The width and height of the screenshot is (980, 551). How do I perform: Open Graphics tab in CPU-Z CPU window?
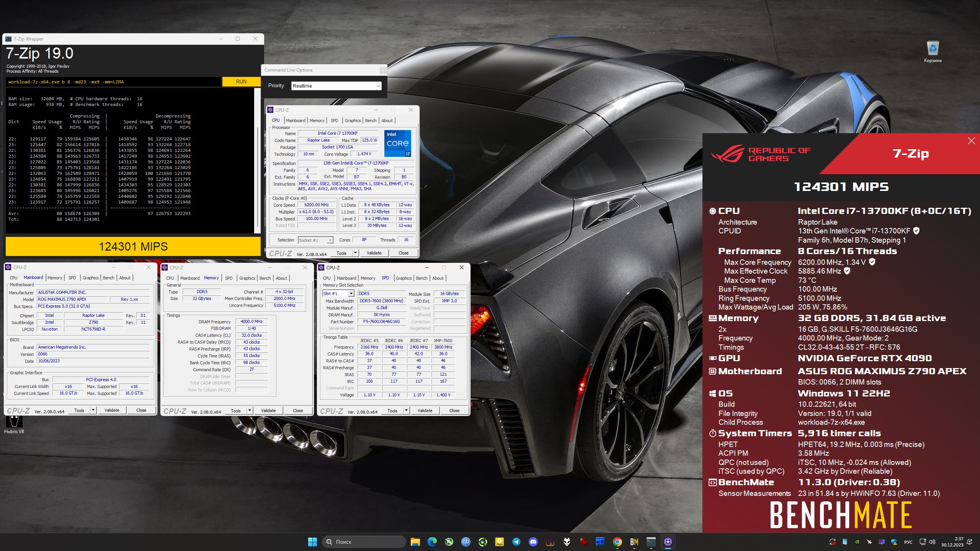[x=353, y=121]
